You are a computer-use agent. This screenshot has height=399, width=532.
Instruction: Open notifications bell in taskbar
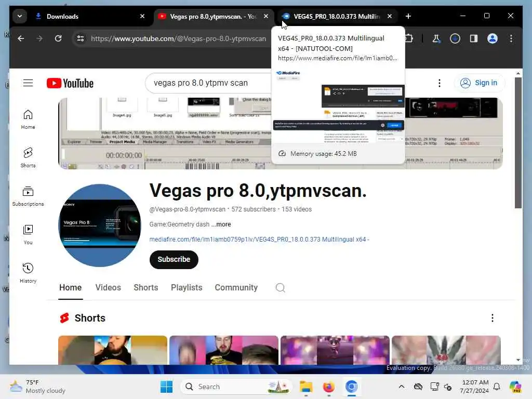click(x=497, y=387)
